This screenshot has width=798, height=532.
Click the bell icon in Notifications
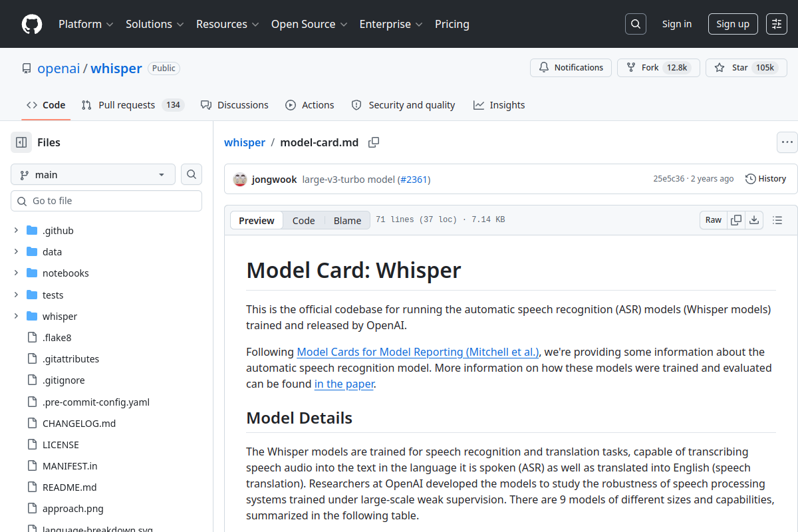[x=544, y=68]
